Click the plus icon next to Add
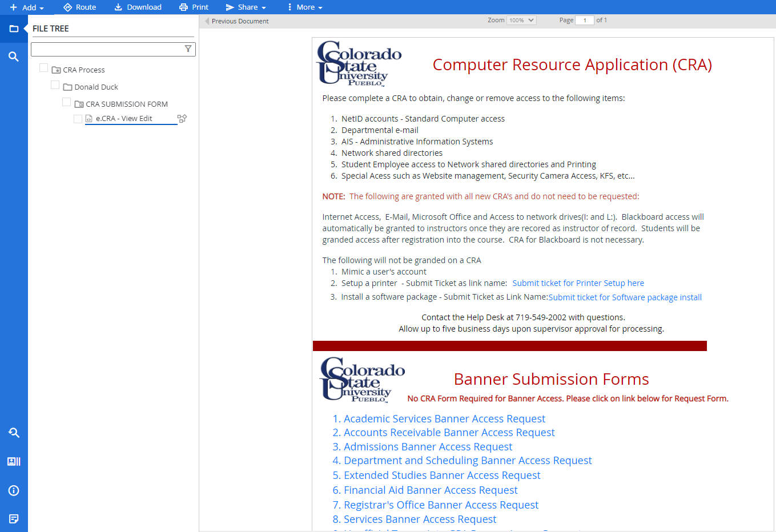Screen dimensions: 776x532 tap(14, 7)
